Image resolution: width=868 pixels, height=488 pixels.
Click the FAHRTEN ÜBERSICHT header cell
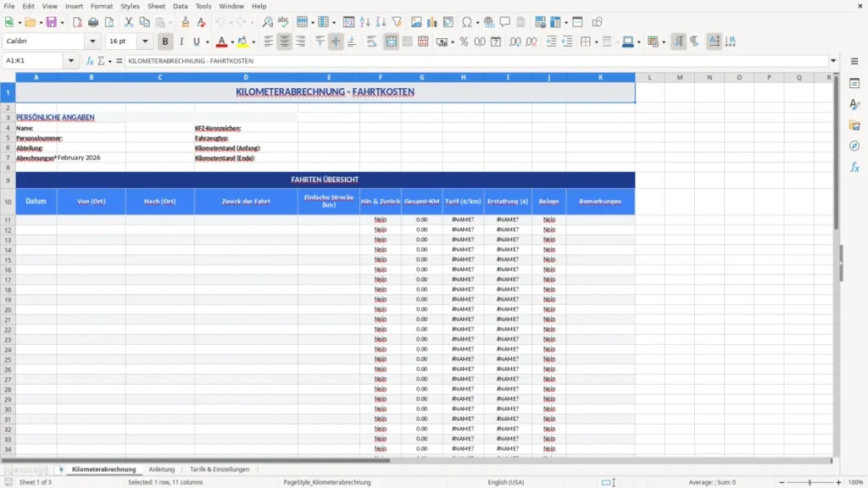point(325,180)
